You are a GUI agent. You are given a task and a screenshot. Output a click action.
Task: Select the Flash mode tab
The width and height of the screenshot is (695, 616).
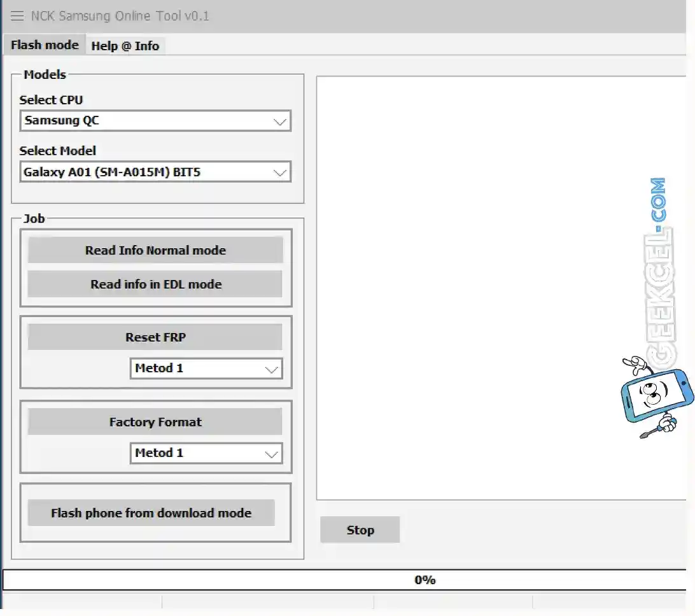coord(43,45)
